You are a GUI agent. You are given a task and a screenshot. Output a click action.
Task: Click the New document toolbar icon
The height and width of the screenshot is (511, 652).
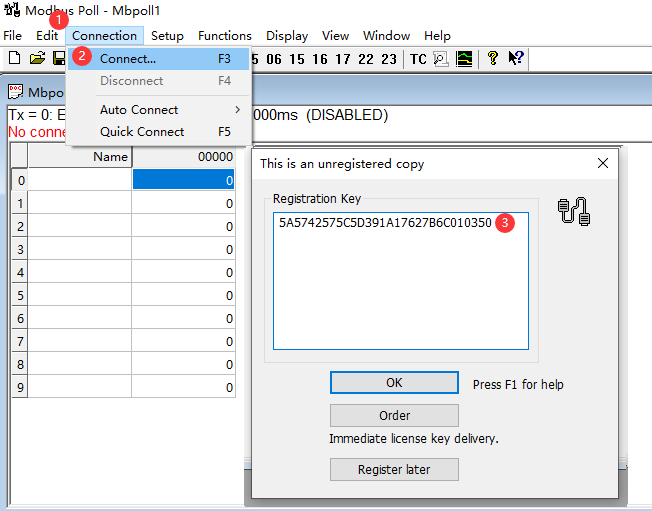[x=15, y=58]
